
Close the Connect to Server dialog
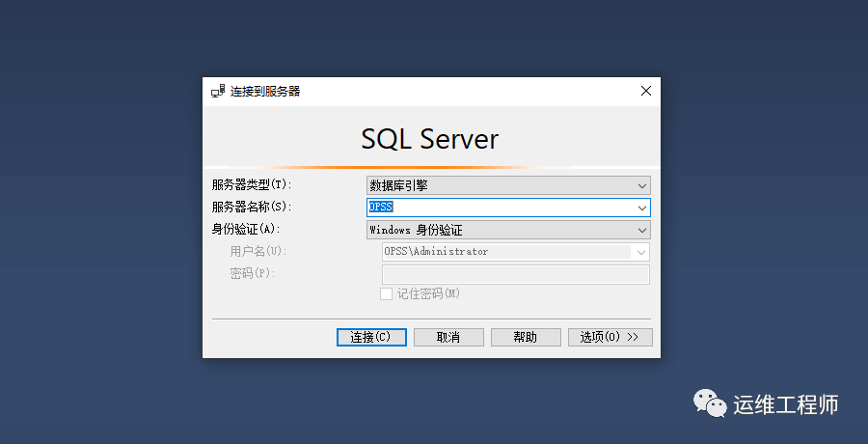645,91
